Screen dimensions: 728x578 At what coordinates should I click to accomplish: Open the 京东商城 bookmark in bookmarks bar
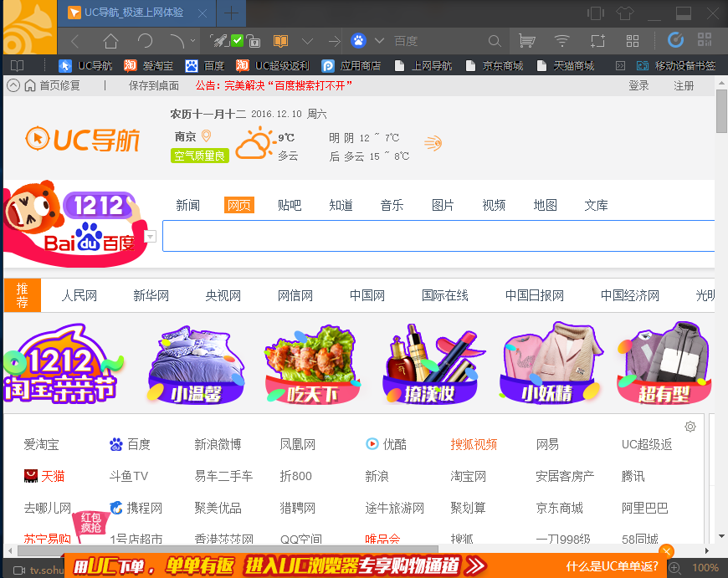(495, 66)
